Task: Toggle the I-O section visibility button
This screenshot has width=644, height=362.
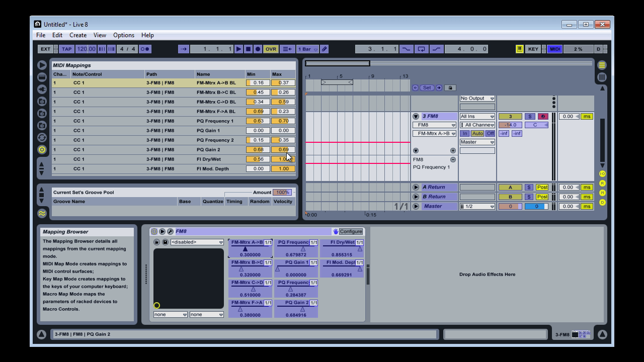Action: click(602, 173)
